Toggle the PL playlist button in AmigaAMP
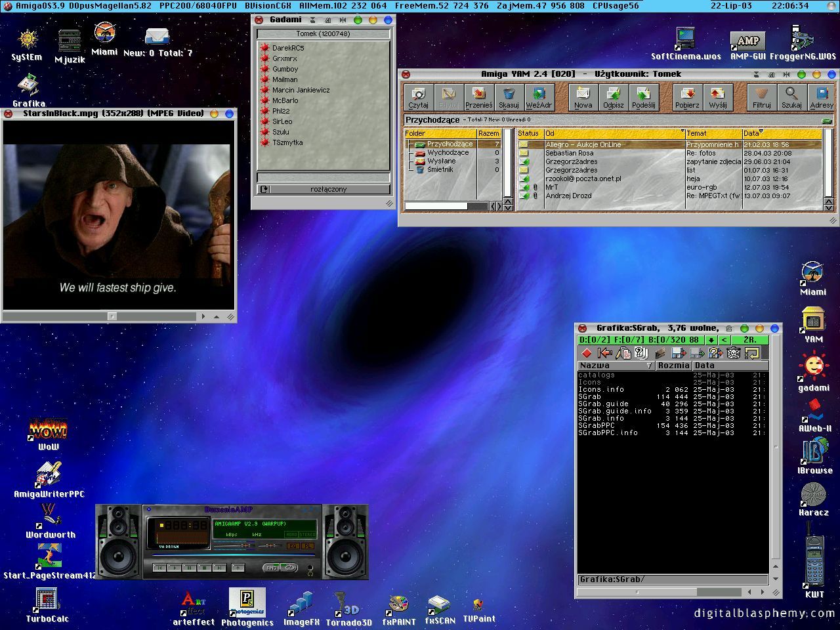Viewport: 840px width, 630px height. click(308, 546)
